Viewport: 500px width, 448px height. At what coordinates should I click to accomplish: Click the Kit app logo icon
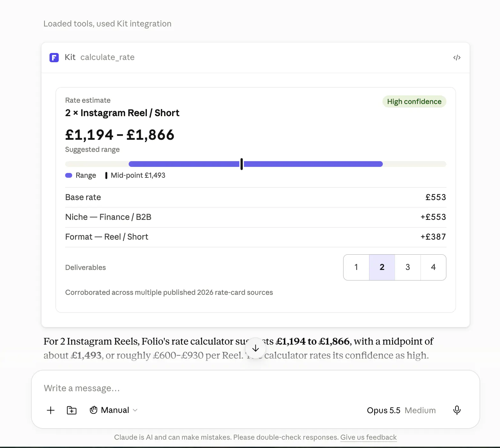54,57
